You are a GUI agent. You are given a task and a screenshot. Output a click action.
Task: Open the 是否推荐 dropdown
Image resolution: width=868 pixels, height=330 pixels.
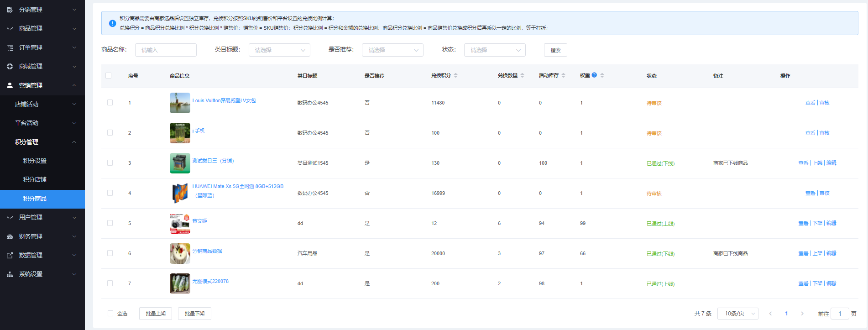[392, 50]
